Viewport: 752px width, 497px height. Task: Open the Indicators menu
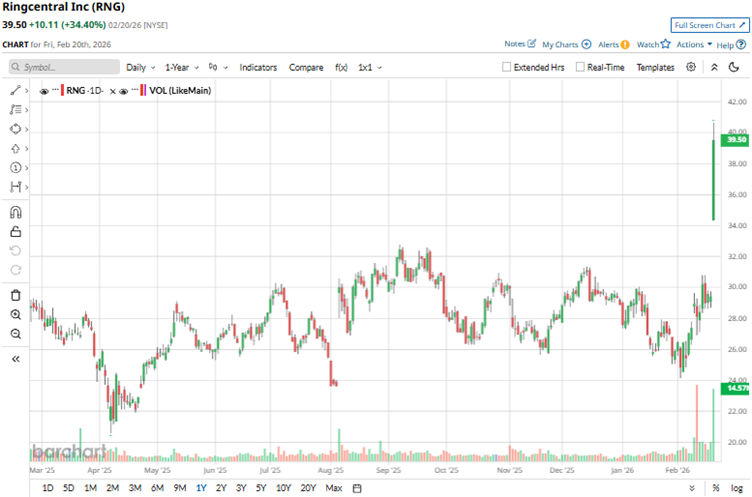[x=258, y=68]
